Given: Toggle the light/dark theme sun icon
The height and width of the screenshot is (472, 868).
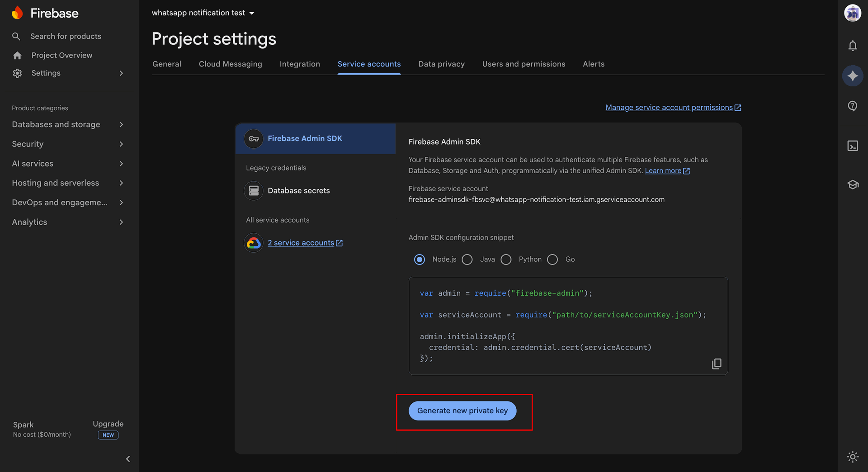Looking at the screenshot, I should 853,457.
